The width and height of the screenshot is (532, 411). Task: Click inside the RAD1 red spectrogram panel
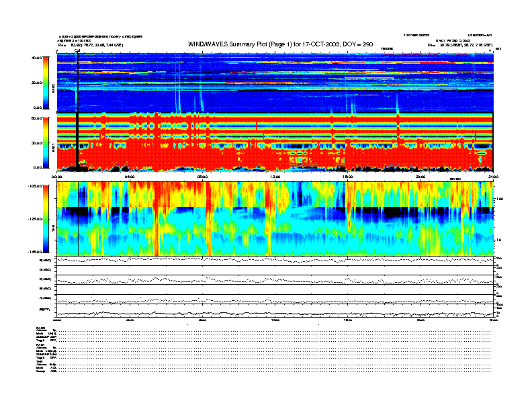[275, 142]
